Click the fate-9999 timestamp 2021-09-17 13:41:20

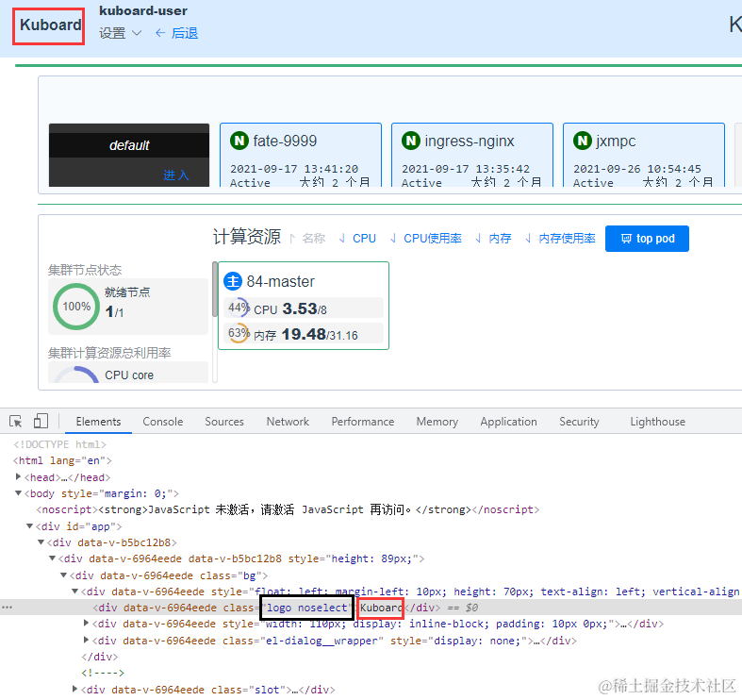pos(294,169)
